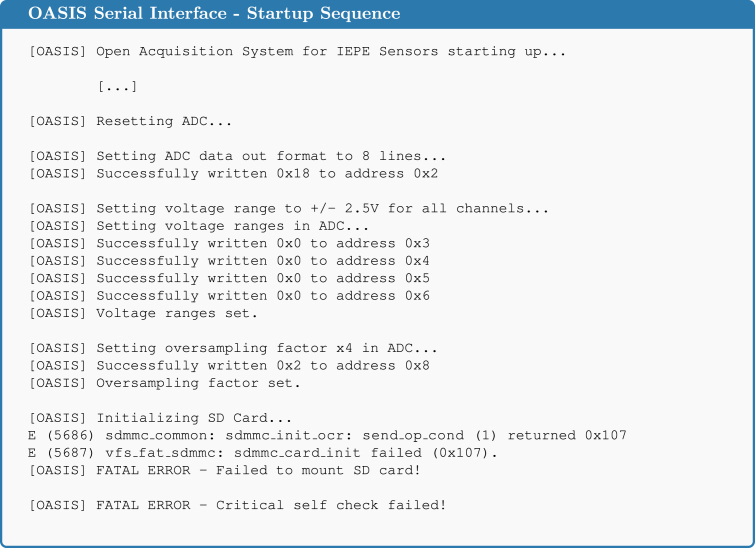Select the 'Voltage ranges set.' line
This screenshot has height=548, width=755.
point(143,313)
